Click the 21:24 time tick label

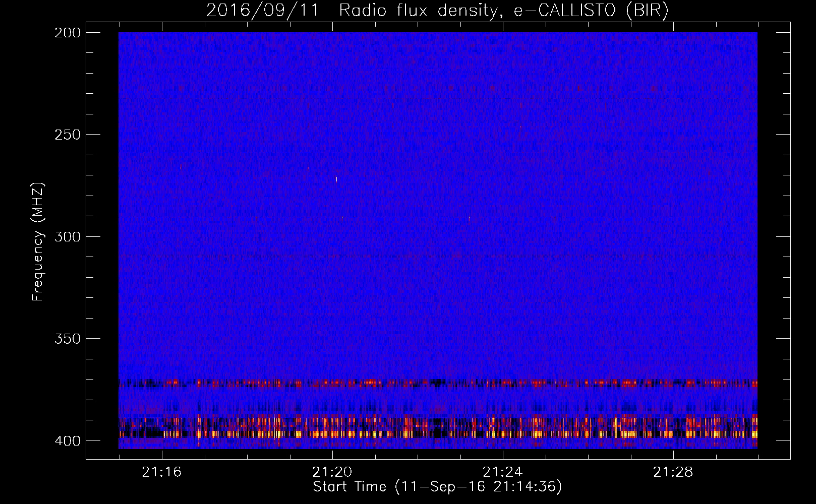pyautogui.click(x=502, y=472)
